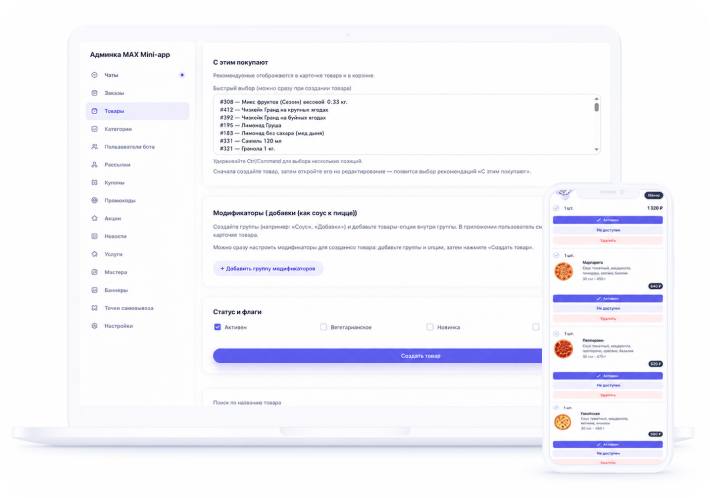Viewport: 710px width, 498px height.
Task: Click the С этим покупают heading
Action: pyautogui.click(x=240, y=62)
